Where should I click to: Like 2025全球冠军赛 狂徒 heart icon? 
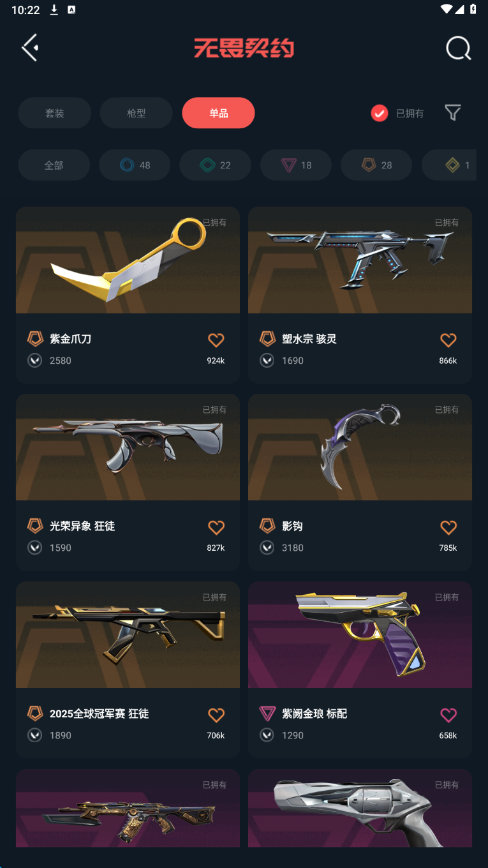(216, 715)
